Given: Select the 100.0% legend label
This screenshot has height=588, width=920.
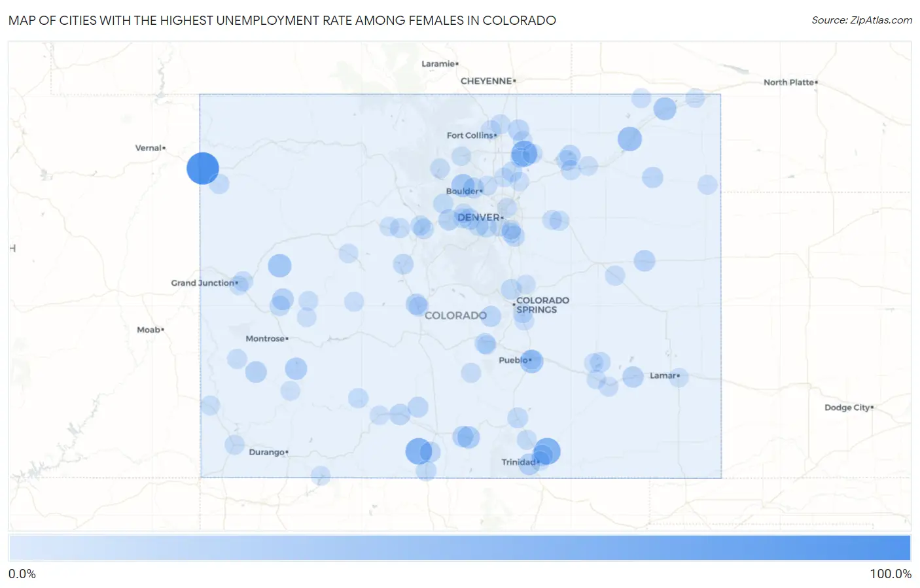Looking at the screenshot, I should tap(891, 574).
